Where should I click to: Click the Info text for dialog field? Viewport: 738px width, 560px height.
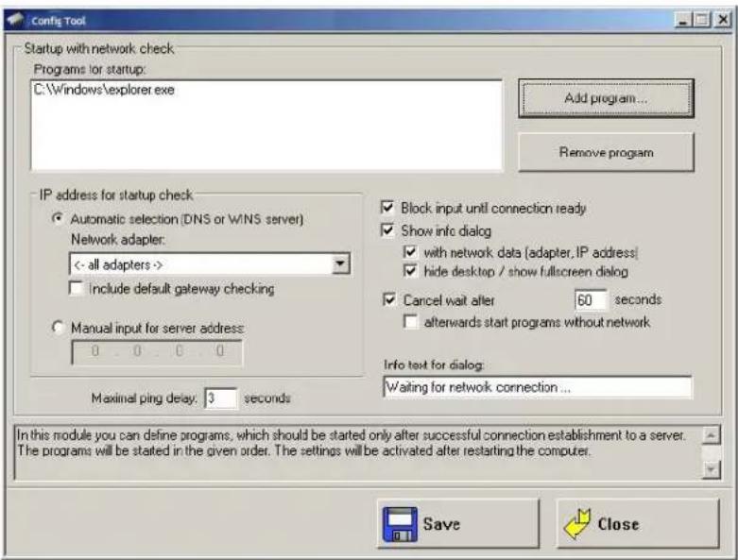[538, 387]
